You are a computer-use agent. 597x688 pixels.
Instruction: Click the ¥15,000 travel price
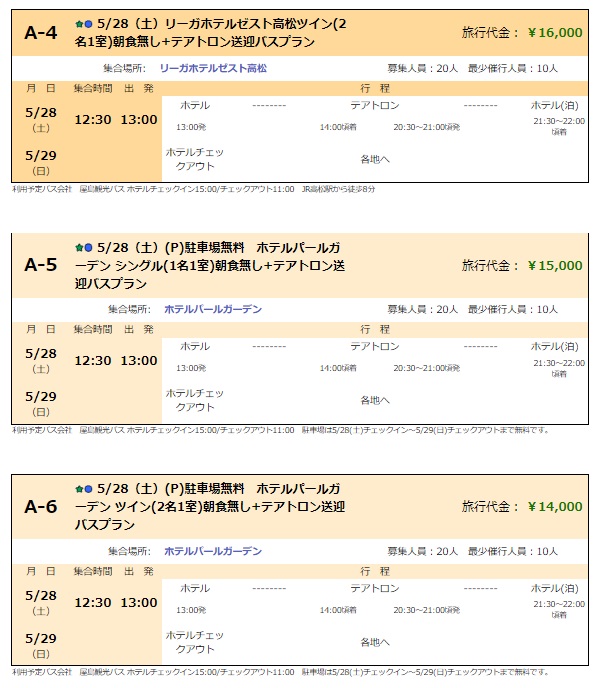click(x=555, y=265)
